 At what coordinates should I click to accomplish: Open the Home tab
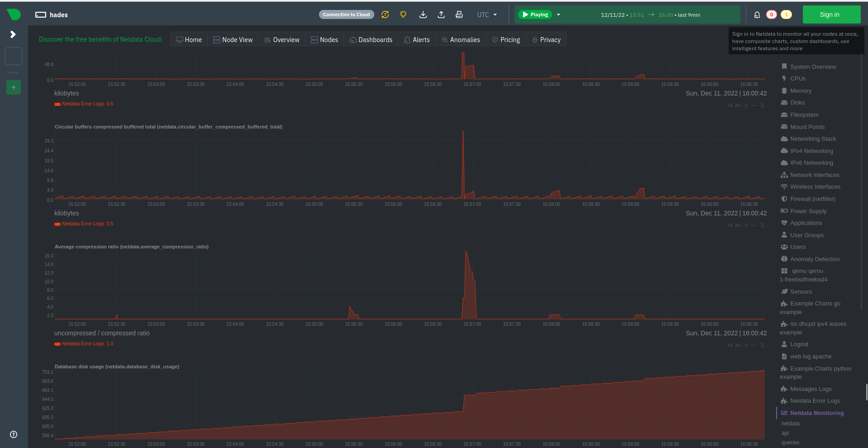tap(189, 40)
